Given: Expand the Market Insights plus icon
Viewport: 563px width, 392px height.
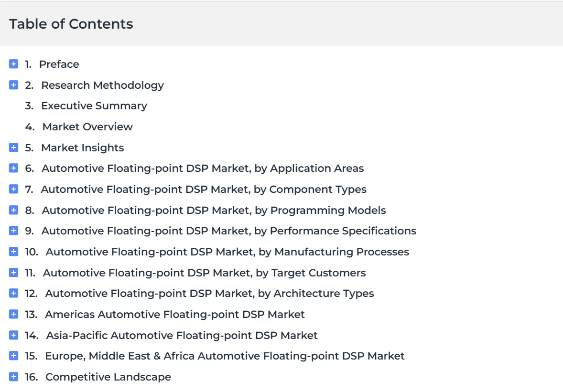Looking at the screenshot, I should coord(14,148).
